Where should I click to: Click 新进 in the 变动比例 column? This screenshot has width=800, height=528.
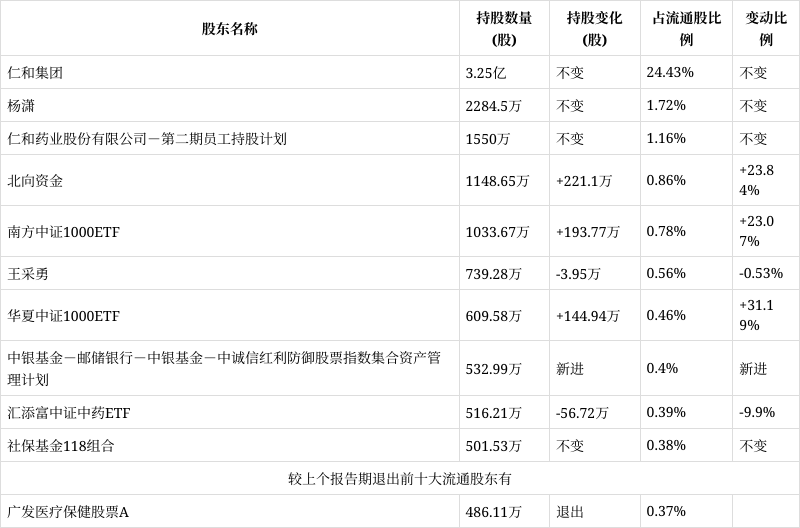(753, 369)
